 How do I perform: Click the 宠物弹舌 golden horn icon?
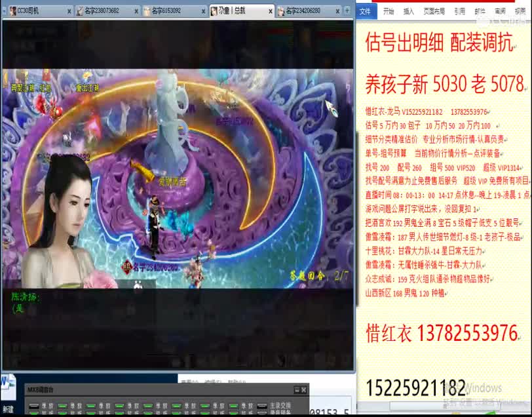coord(144,170)
